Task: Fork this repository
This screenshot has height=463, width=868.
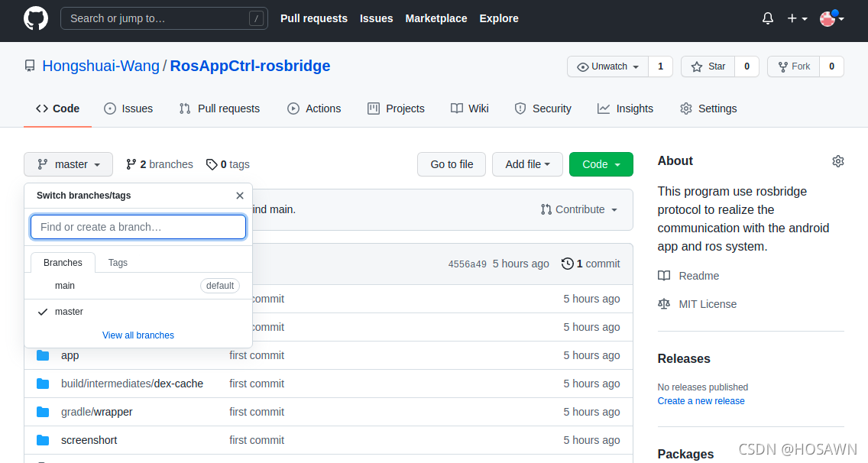Action: point(794,66)
